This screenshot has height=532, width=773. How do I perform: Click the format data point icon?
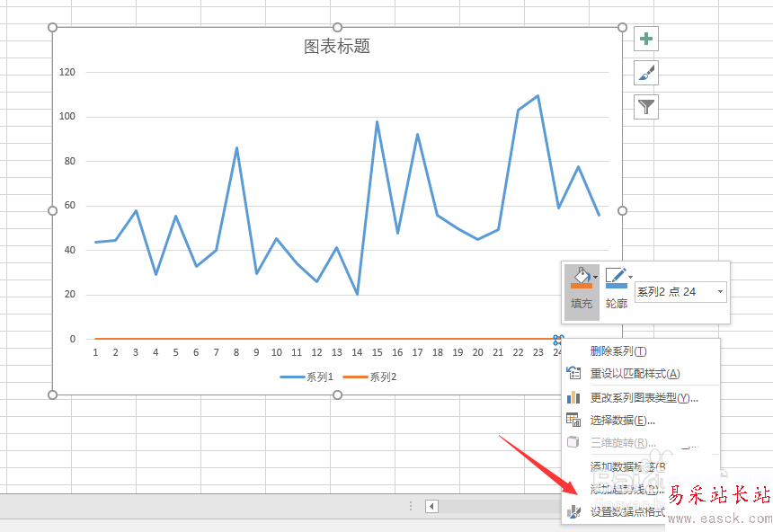coord(573,512)
